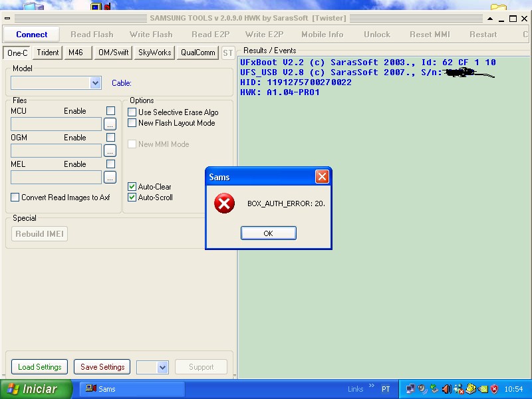The image size is (532, 399).
Task: Click the Support button
Action: 201,367
